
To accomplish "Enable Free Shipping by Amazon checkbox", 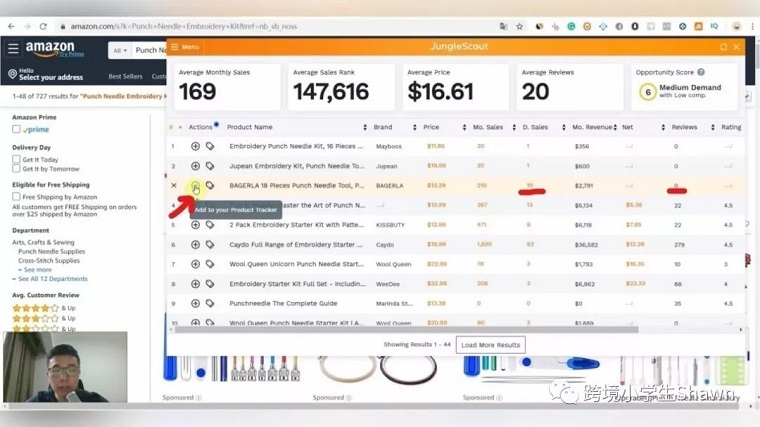I will (16, 196).
